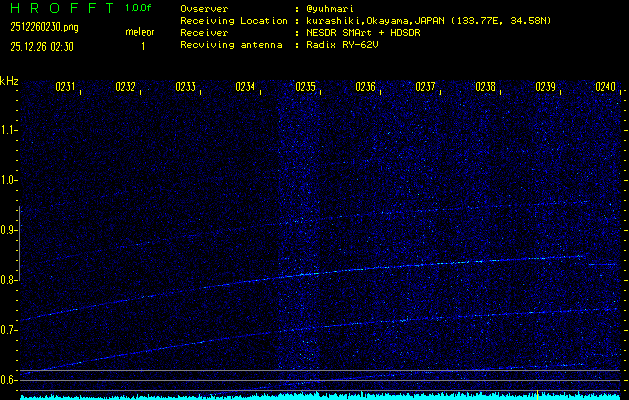Select the 0.8 frequency axis label
The width and height of the screenshot is (629, 400).
[9, 280]
